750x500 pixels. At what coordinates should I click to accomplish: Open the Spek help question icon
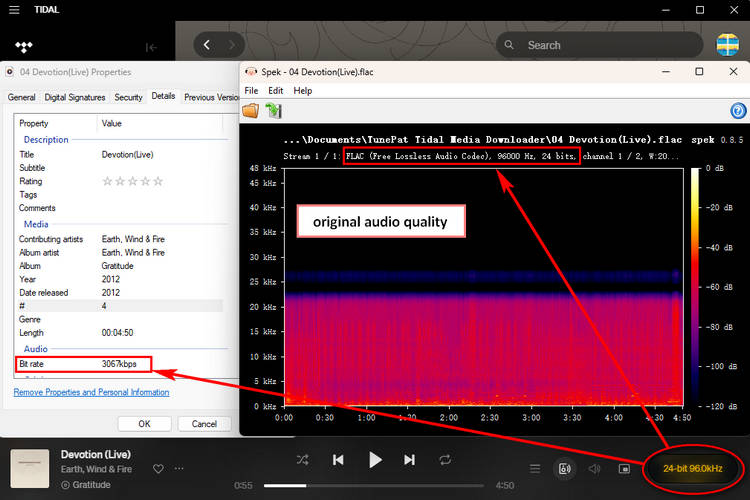click(738, 111)
